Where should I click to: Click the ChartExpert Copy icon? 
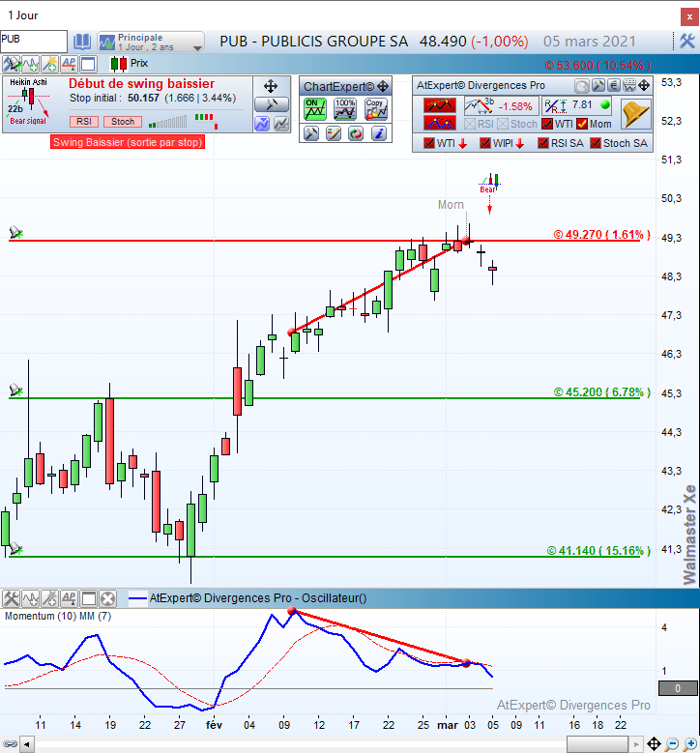(x=376, y=109)
